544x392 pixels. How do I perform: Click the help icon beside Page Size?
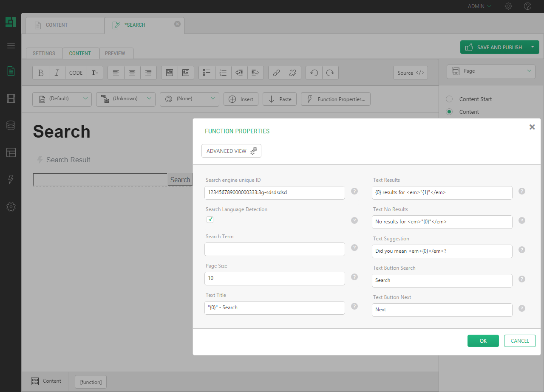coord(354,277)
